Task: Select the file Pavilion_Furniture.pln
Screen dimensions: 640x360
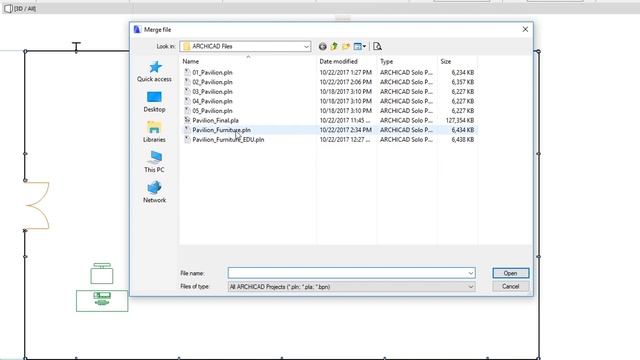Action: click(222, 130)
